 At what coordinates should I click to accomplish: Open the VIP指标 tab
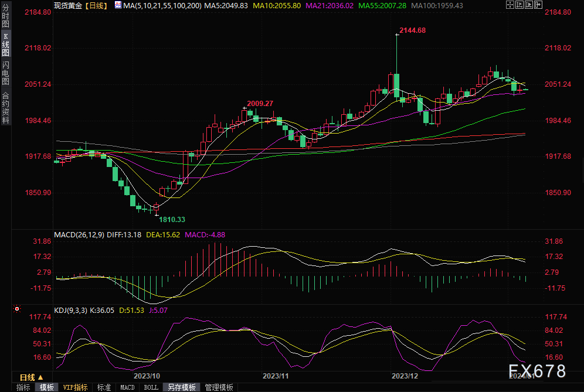pyautogui.click(x=74, y=387)
